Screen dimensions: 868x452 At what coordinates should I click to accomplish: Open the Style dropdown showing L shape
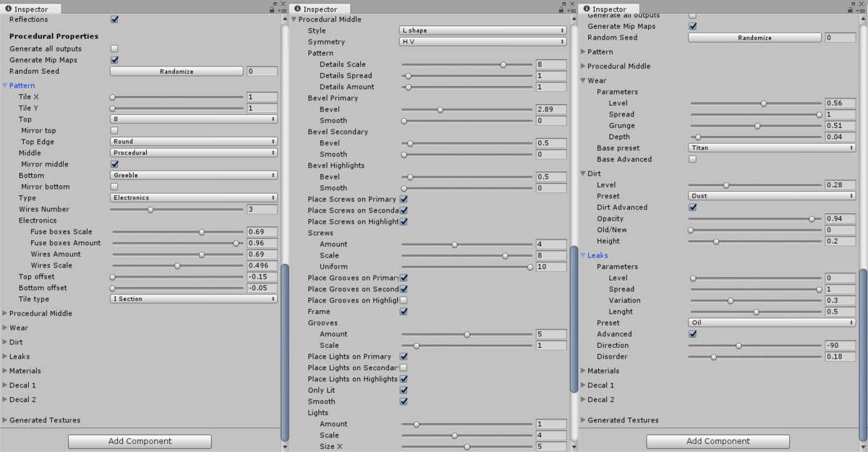(482, 30)
